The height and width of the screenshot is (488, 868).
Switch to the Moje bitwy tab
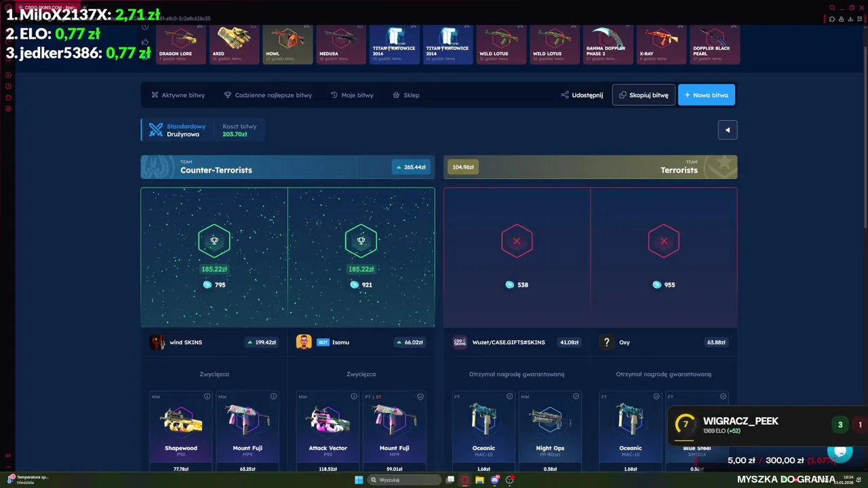pos(352,95)
